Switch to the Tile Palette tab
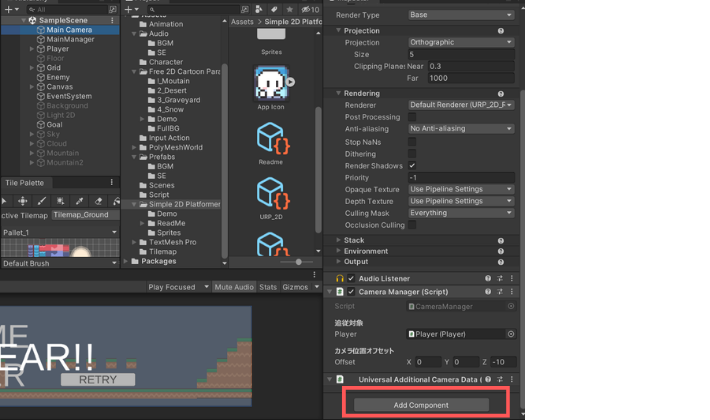 tap(25, 183)
